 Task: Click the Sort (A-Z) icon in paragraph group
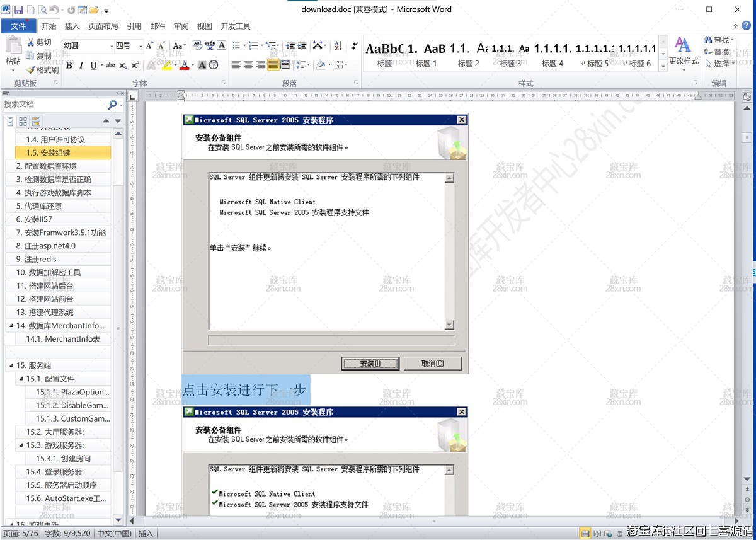[x=338, y=45]
